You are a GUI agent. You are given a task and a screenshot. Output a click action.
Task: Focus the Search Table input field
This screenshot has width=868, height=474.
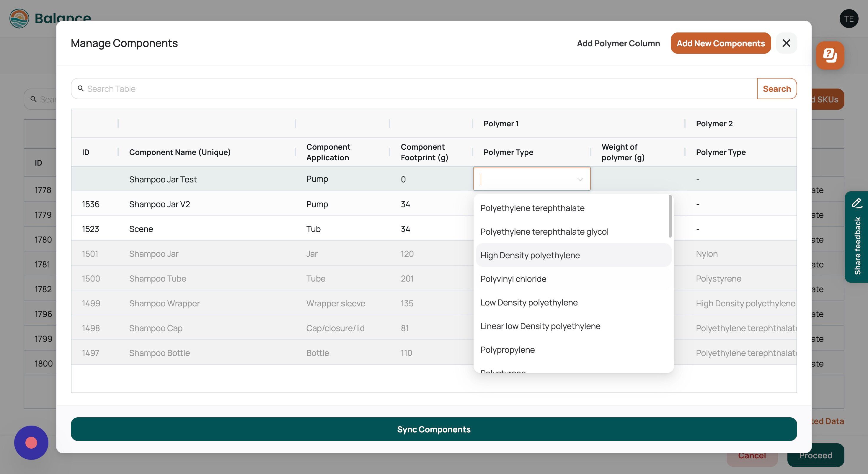(x=414, y=89)
